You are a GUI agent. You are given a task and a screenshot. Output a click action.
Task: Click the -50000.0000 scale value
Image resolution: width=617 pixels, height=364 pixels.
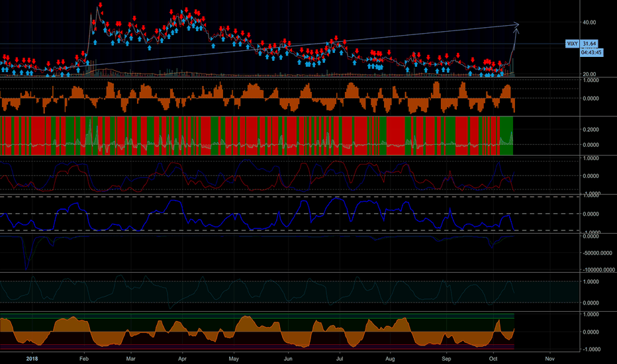pyautogui.click(x=597, y=253)
